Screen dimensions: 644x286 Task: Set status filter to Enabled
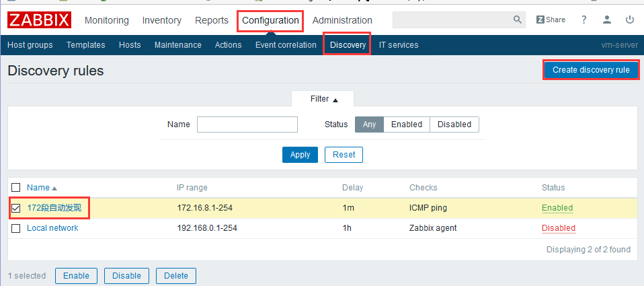(x=407, y=124)
